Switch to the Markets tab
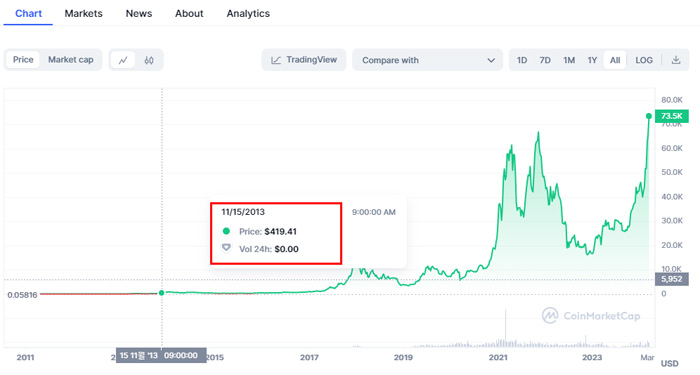 point(83,13)
